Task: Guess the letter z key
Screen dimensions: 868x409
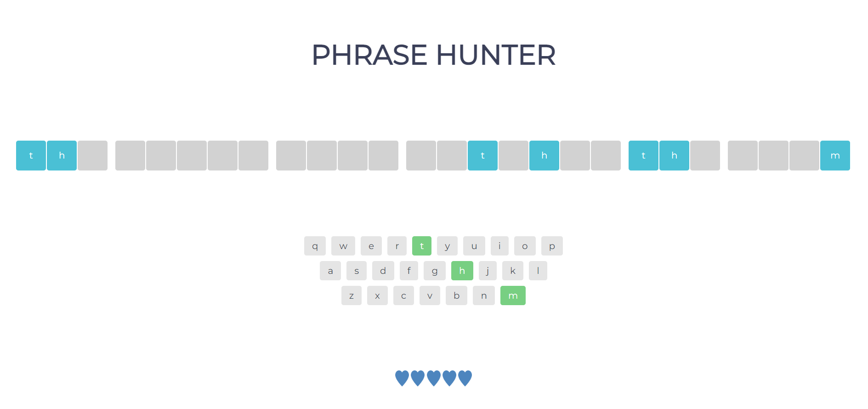Action: point(352,295)
